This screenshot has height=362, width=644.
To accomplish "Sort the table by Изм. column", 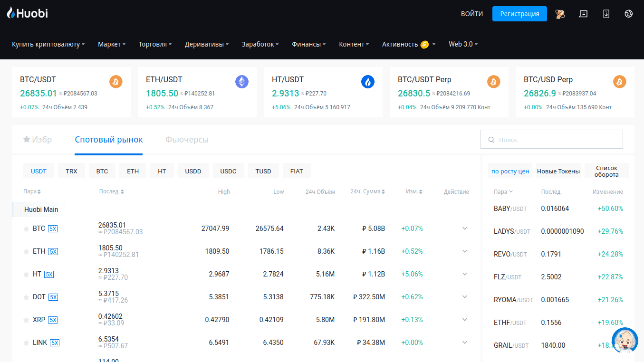I will tap(414, 191).
